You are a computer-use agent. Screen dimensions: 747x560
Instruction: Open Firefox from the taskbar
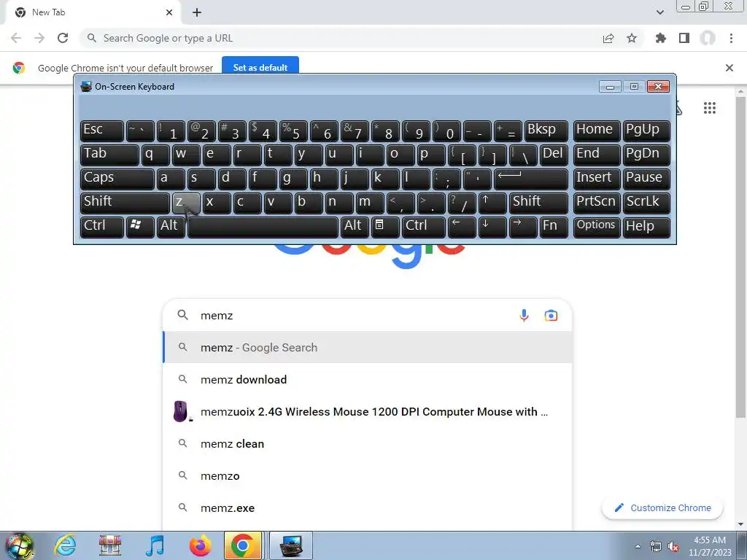200,545
